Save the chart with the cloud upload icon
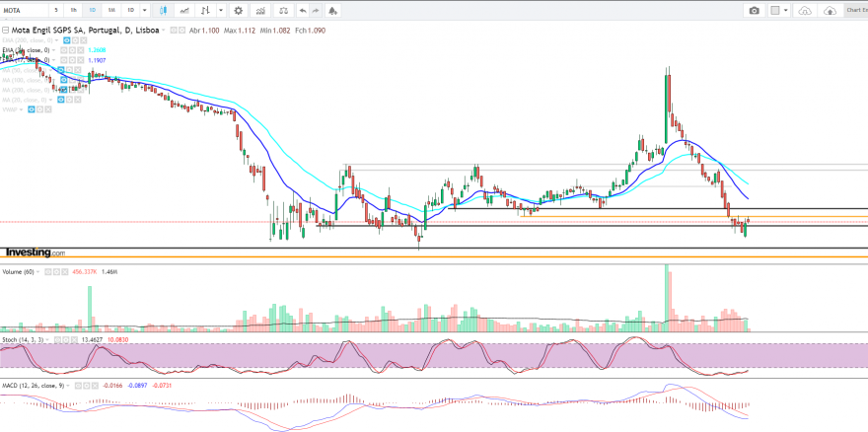Viewport: 868px width, 432px height. pyautogui.click(x=830, y=11)
